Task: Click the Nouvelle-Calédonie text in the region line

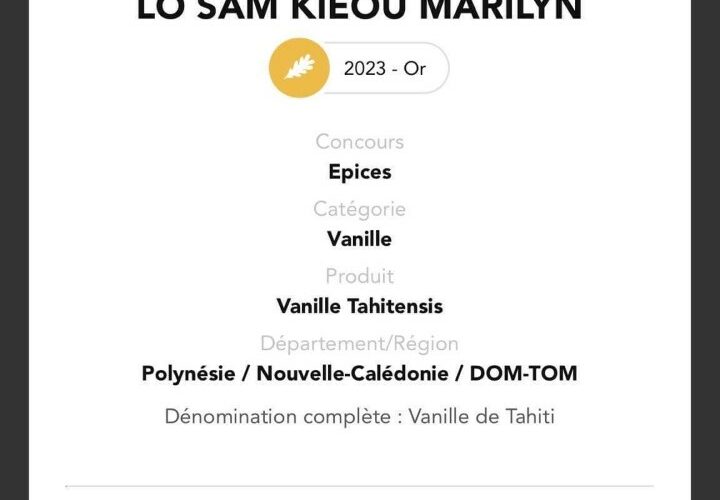Action: (352, 374)
